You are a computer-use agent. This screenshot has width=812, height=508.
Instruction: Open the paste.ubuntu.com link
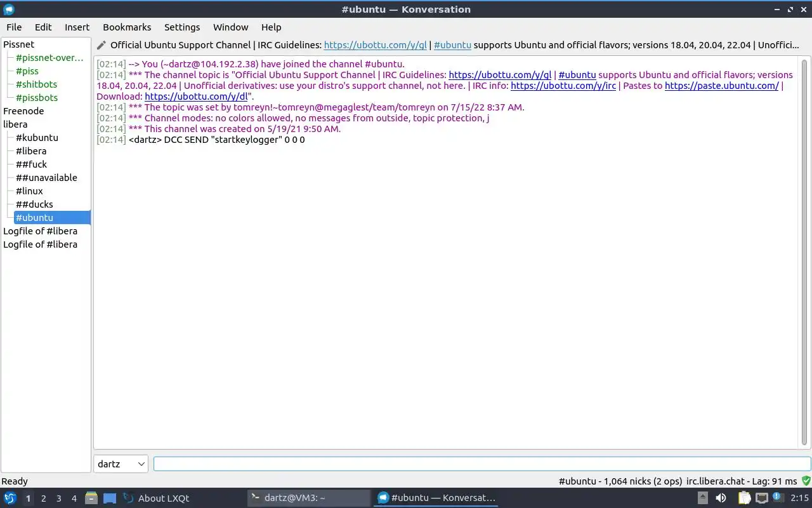click(722, 86)
